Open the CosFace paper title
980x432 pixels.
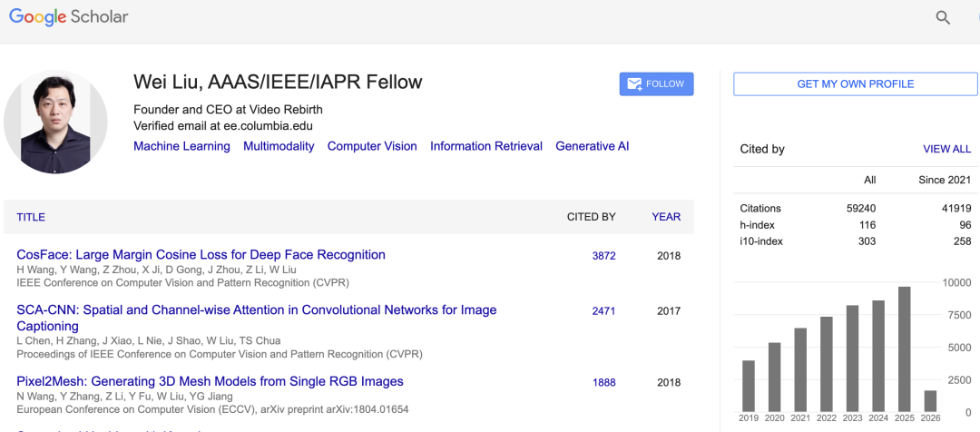pyautogui.click(x=201, y=255)
